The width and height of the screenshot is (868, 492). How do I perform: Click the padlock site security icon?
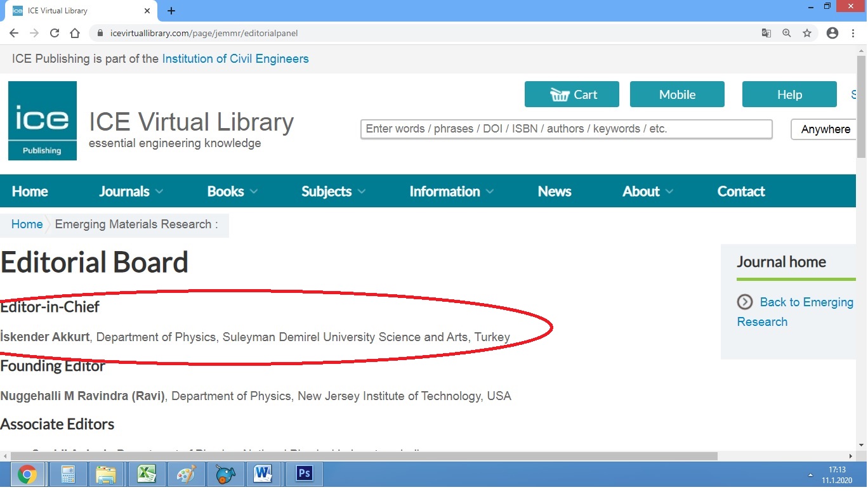[100, 33]
